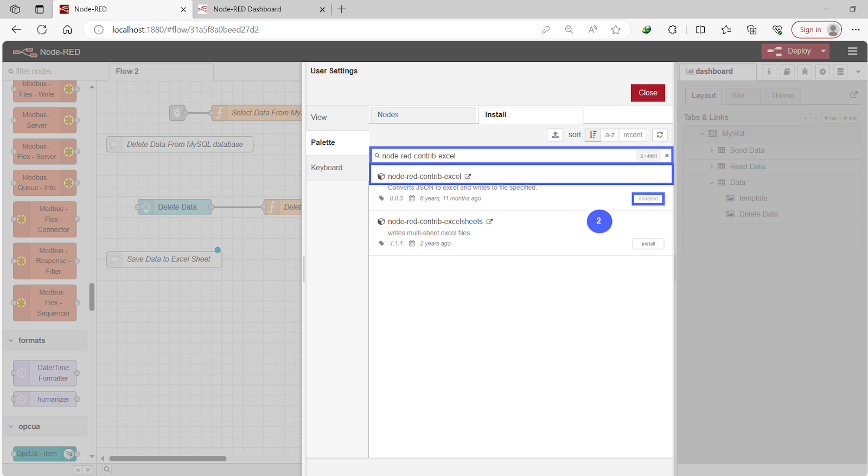The width and height of the screenshot is (868, 476).
Task: Select the Flow 2 workspace tab
Action: [161, 71]
